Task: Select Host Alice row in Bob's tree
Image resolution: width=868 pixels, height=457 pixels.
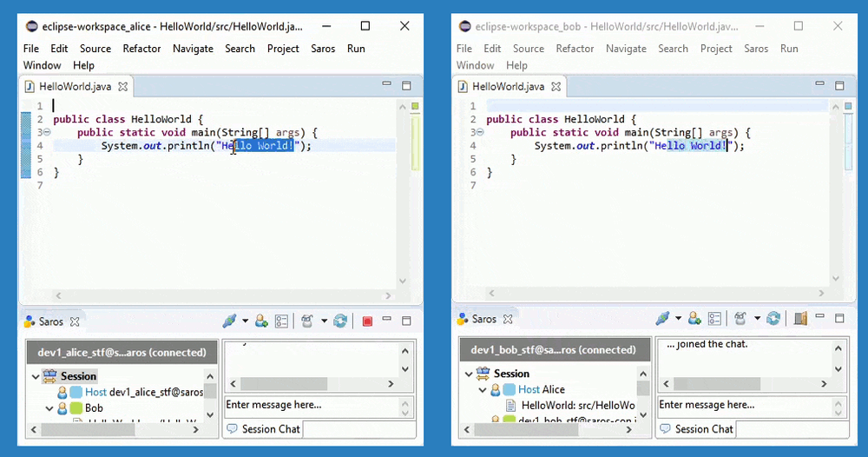Action: coord(528,390)
